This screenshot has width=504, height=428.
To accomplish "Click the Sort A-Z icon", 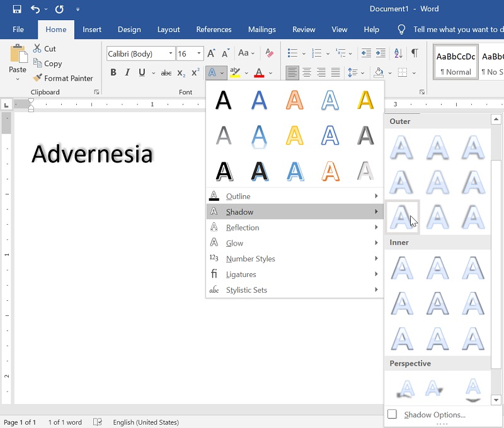I will [398, 53].
